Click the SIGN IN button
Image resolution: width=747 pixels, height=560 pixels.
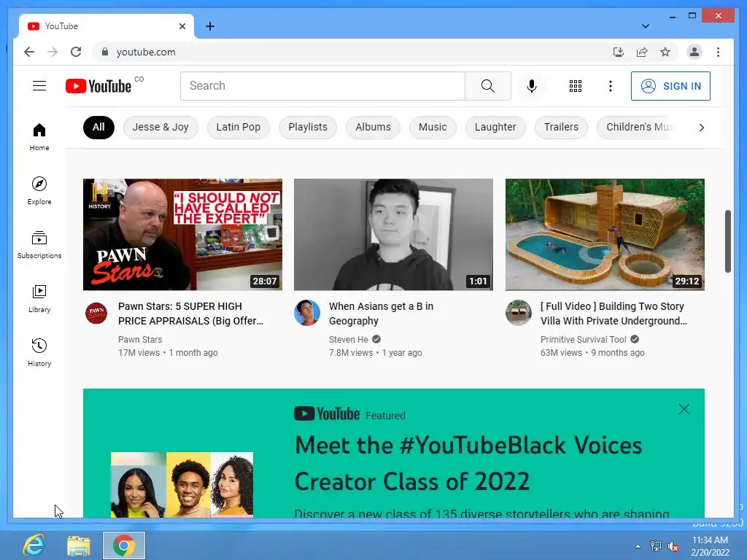coord(671,86)
